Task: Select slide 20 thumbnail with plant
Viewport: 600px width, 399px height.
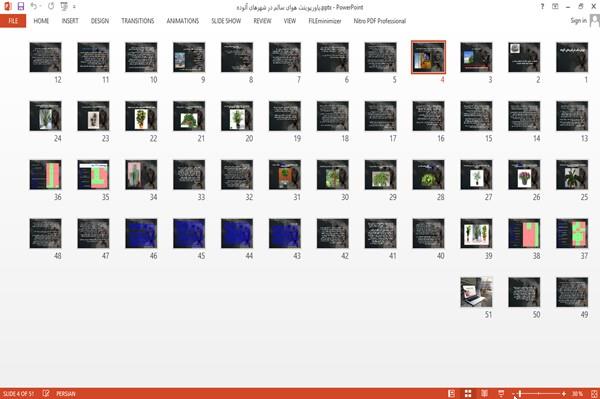Action: tap(237, 116)
